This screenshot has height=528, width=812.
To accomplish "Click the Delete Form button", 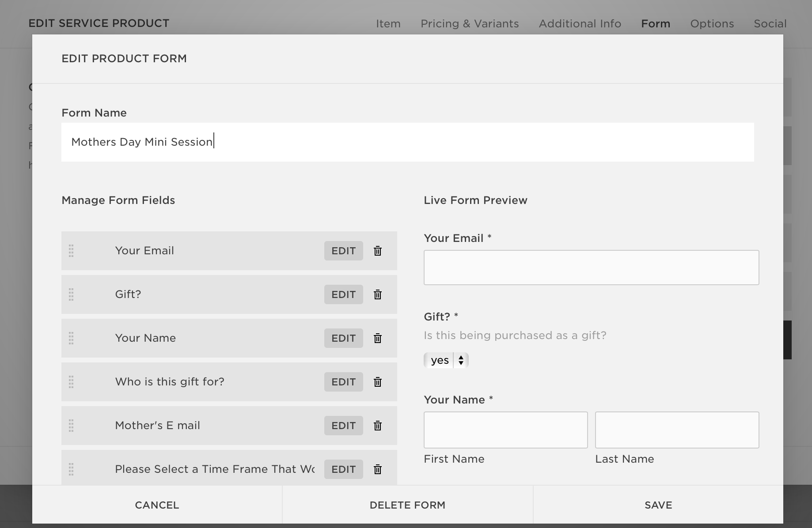I will tap(407, 505).
